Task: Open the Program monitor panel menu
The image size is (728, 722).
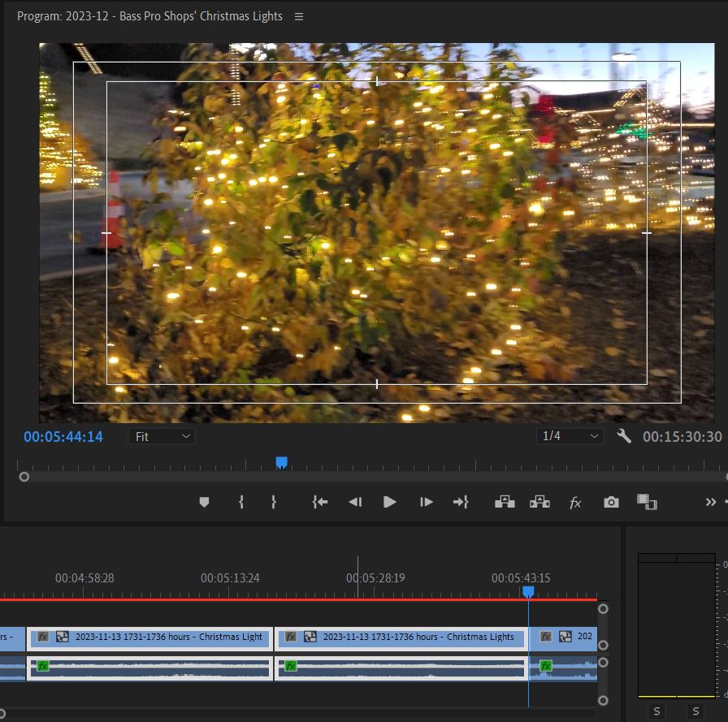Action: click(299, 16)
